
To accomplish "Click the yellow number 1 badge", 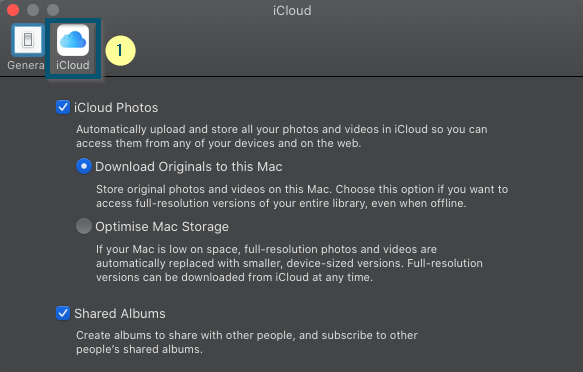I will (x=120, y=51).
